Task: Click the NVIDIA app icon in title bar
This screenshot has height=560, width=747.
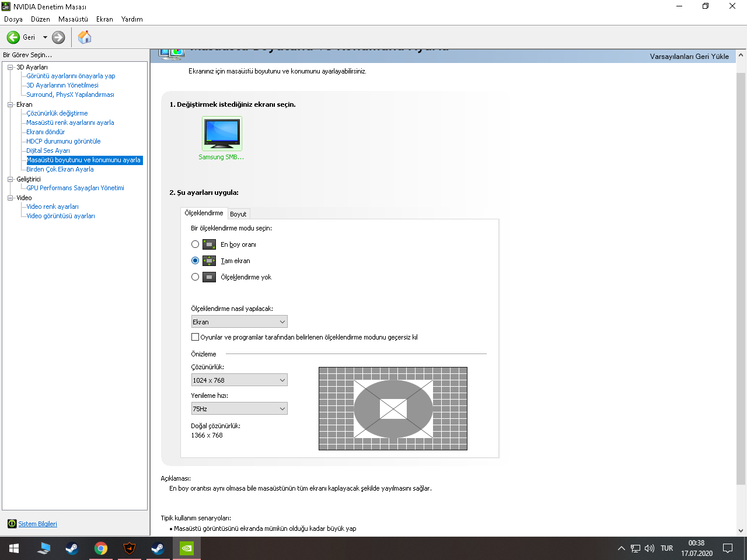Action: (6, 6)
